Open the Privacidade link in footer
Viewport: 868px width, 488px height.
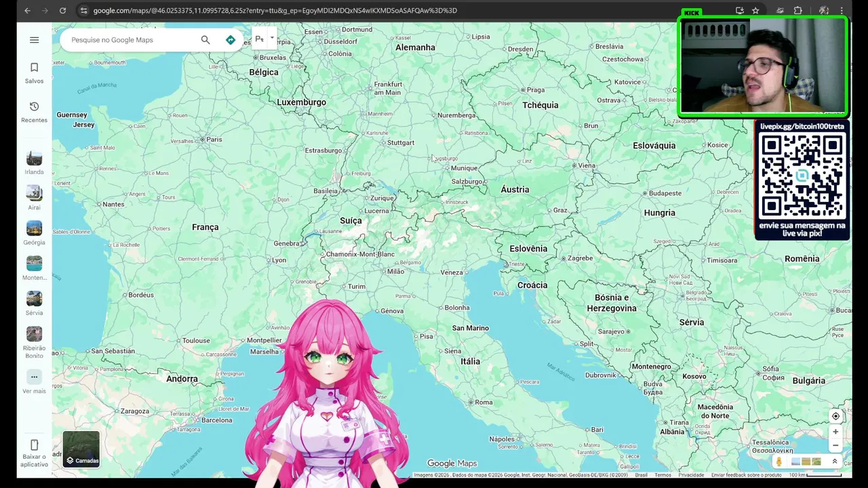point(691,475)
